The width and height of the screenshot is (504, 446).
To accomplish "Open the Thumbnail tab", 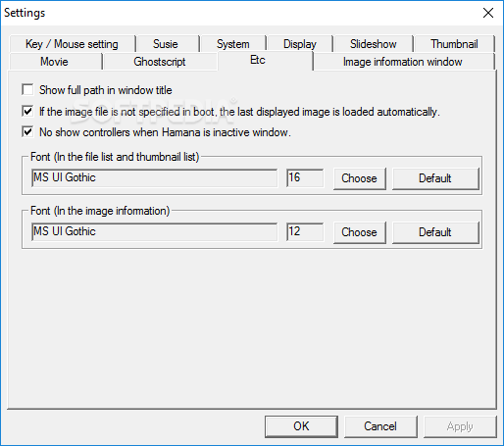I will [x=454, y=44].
